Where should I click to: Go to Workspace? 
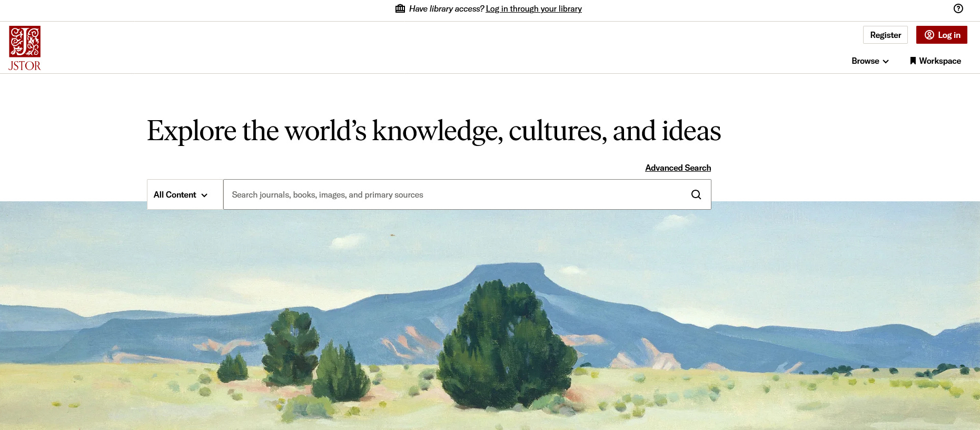935,61
